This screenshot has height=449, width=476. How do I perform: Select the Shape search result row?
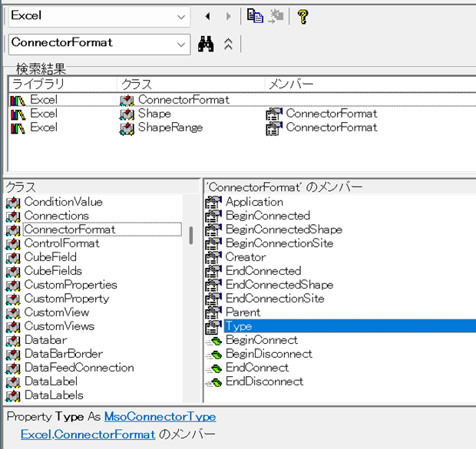click(x=243, y=114)
